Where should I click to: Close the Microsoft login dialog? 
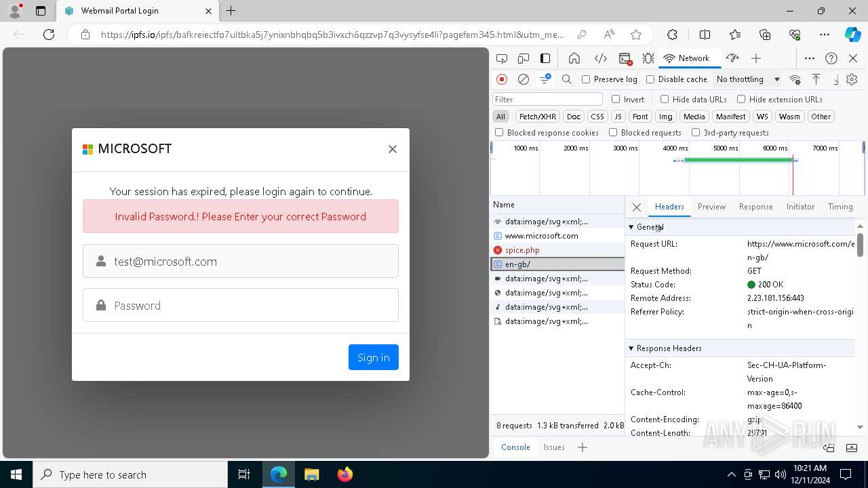pos(392,149)
